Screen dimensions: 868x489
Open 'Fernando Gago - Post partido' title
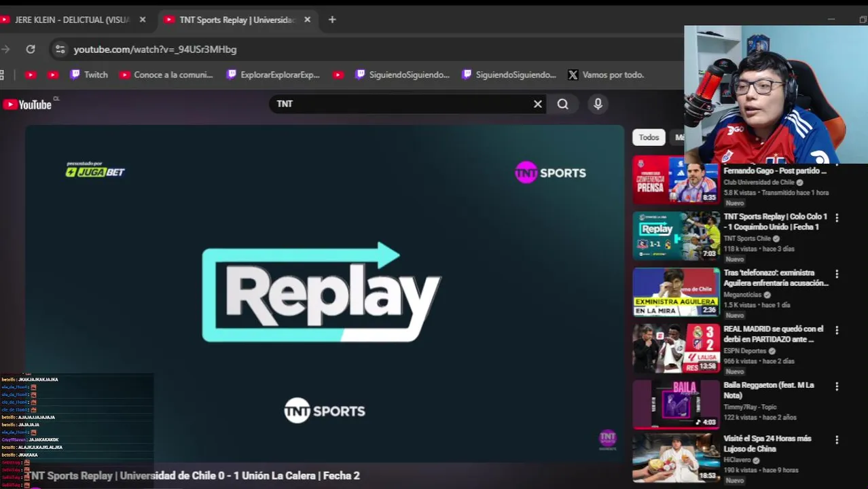775,170
